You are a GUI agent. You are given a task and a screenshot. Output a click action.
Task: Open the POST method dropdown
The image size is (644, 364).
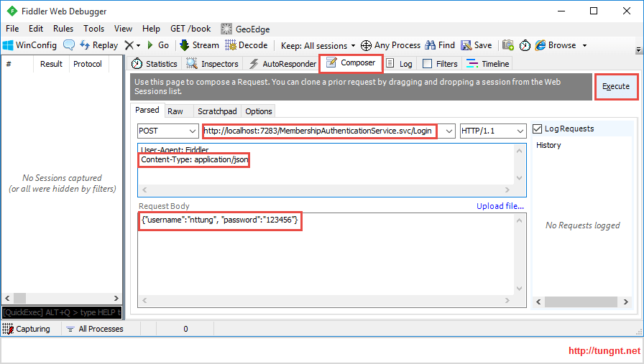167,131
